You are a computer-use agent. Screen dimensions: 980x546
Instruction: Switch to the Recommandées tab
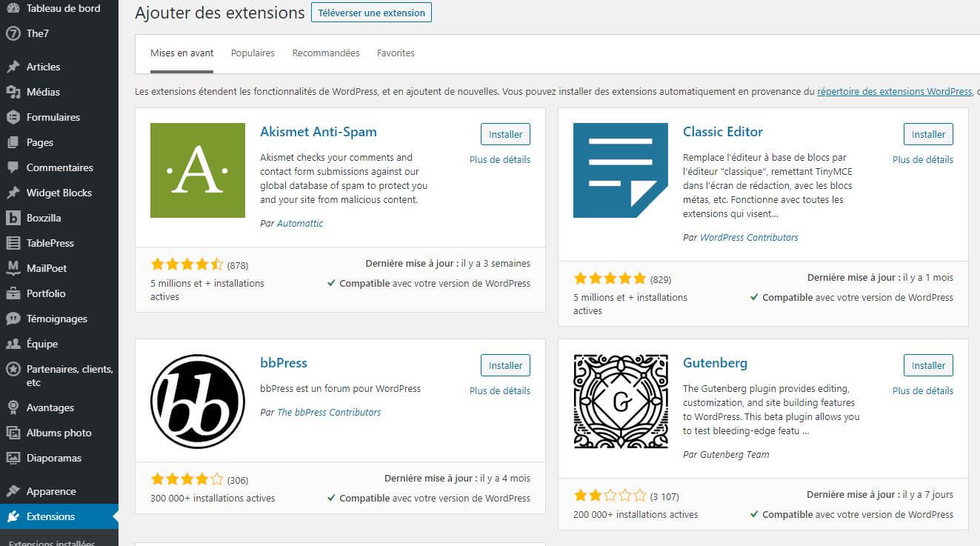(326, 53)
